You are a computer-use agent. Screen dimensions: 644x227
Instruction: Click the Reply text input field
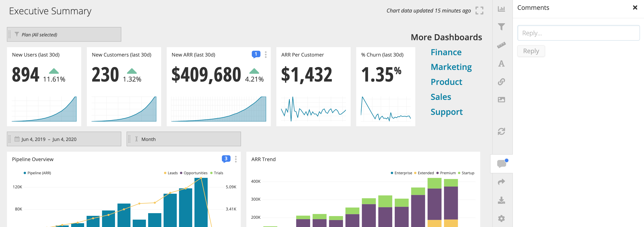pyautogui.click(x=578, y=33)
